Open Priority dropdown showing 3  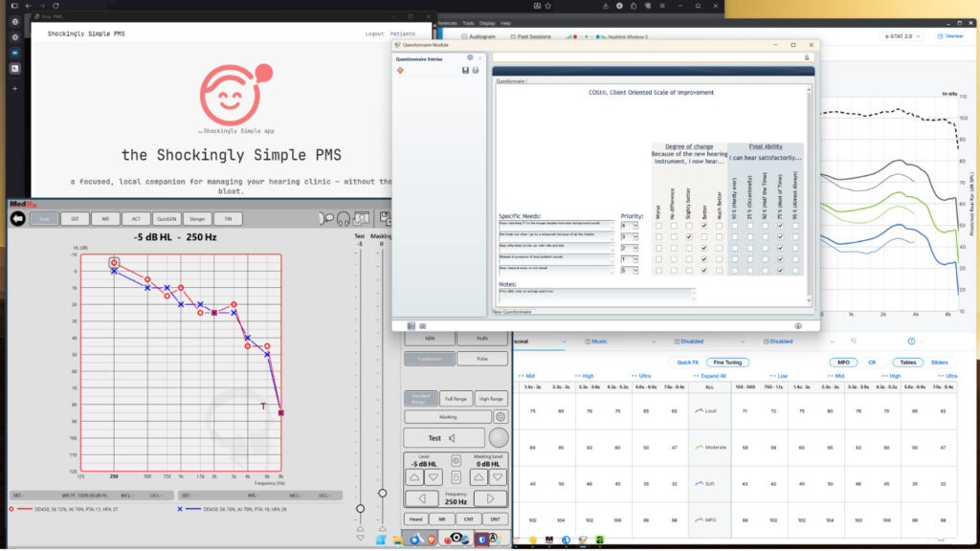630,237
